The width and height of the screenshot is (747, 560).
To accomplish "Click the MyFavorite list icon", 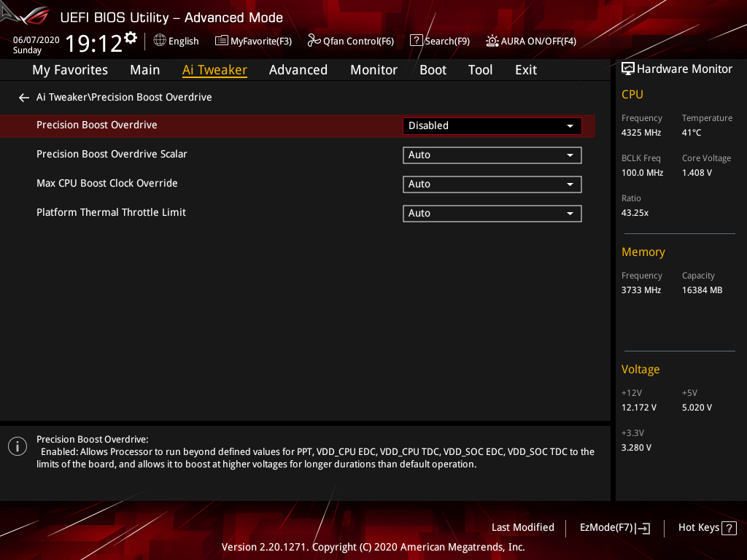I will point(221,41).
